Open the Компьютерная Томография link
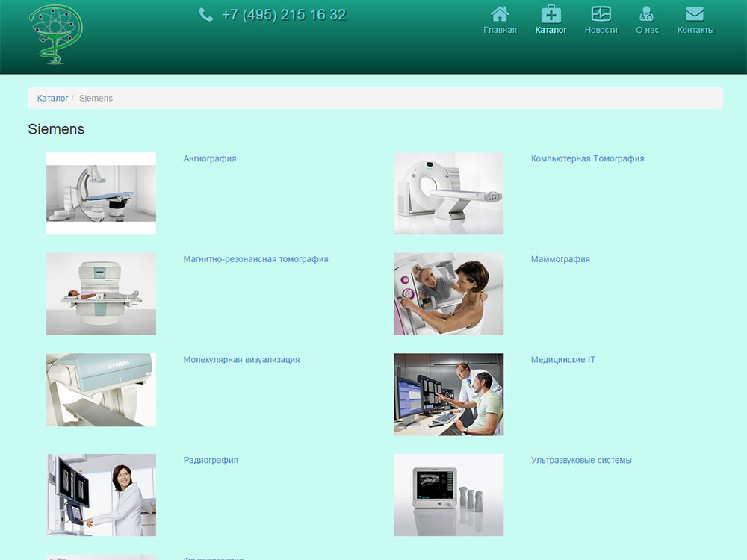The image size is (747, 560). coord(587,158)
